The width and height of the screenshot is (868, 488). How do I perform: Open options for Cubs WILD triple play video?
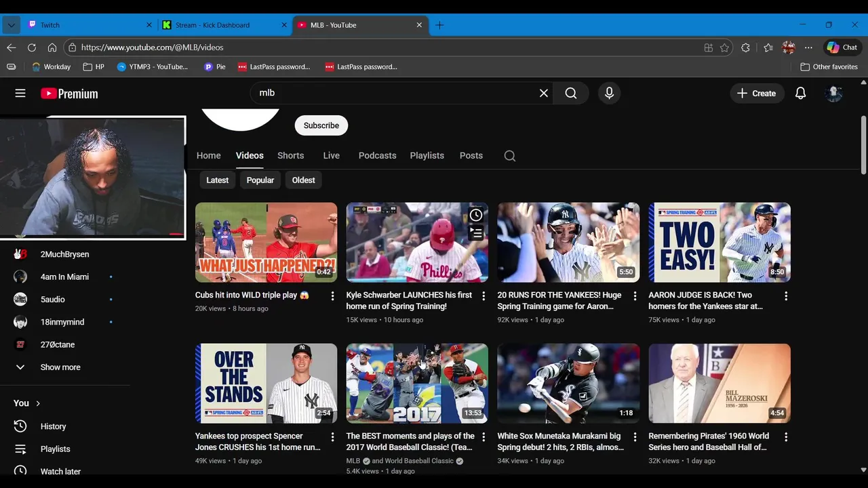click(332, 296)
